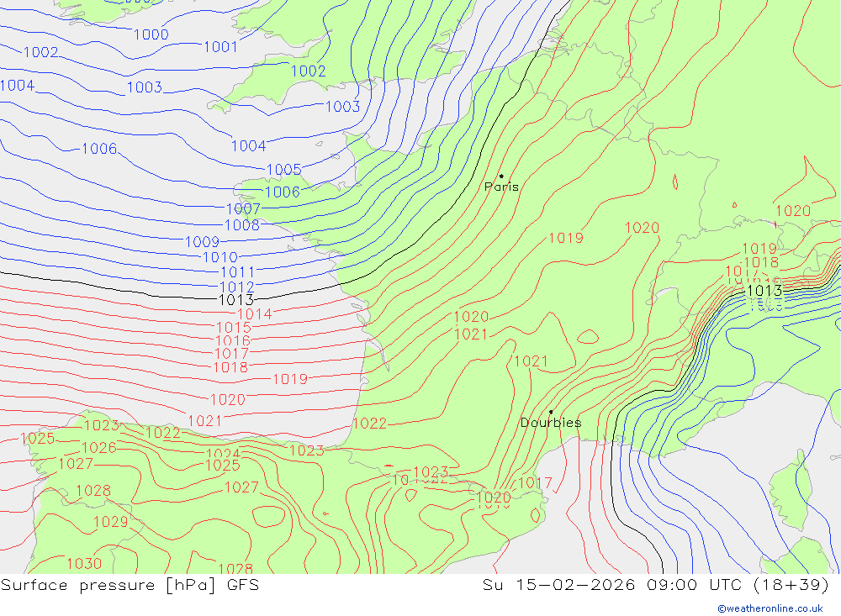Select the black dot marking Dourbies

click(551, 412)
